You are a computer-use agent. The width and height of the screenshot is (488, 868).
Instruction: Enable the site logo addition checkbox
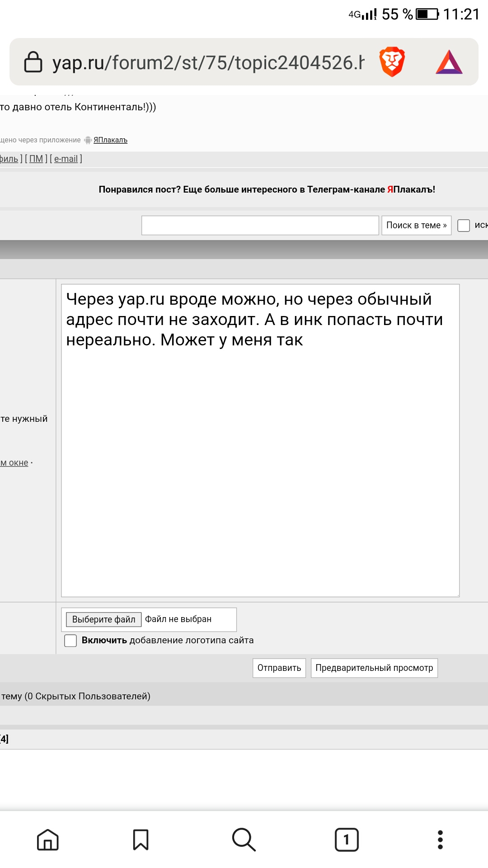(70, 641)
